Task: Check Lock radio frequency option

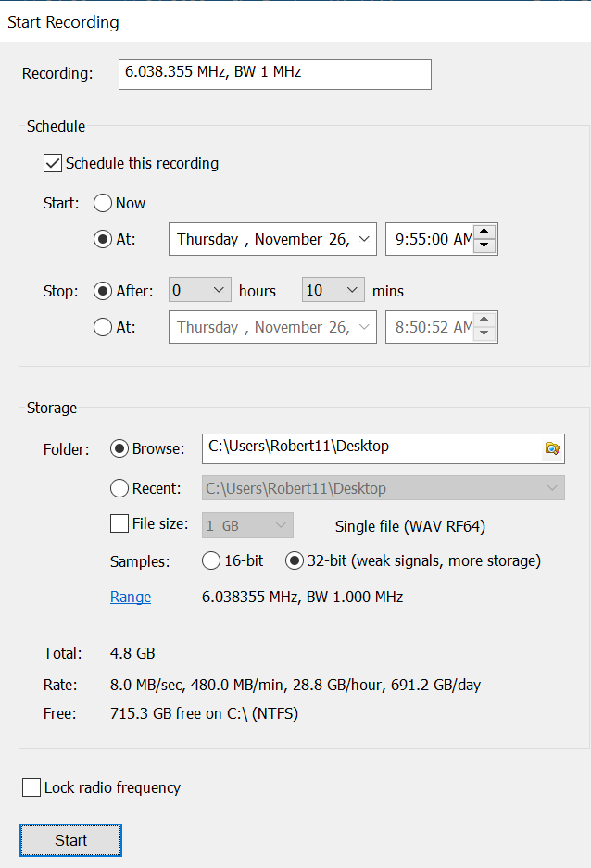Action: tap(31, 788)
